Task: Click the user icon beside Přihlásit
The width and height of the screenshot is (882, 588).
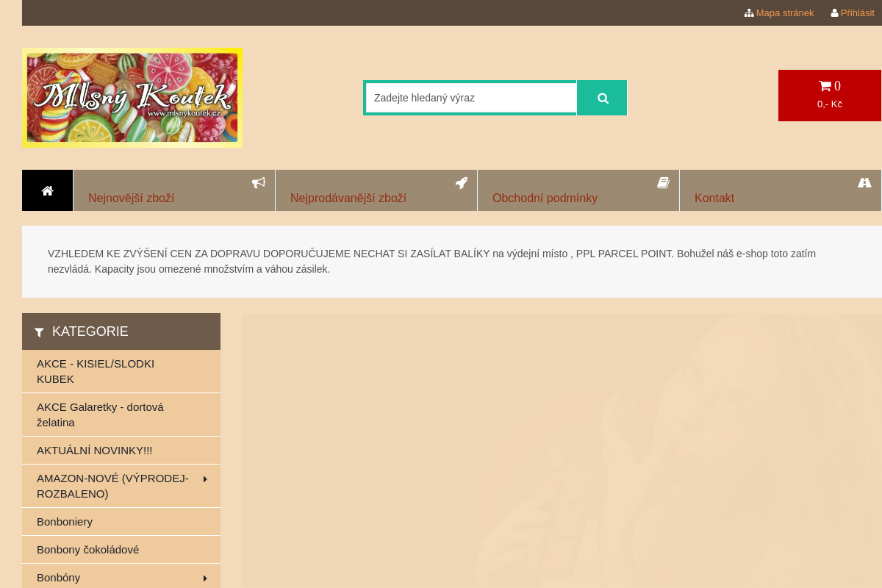Action: [834, 13]
